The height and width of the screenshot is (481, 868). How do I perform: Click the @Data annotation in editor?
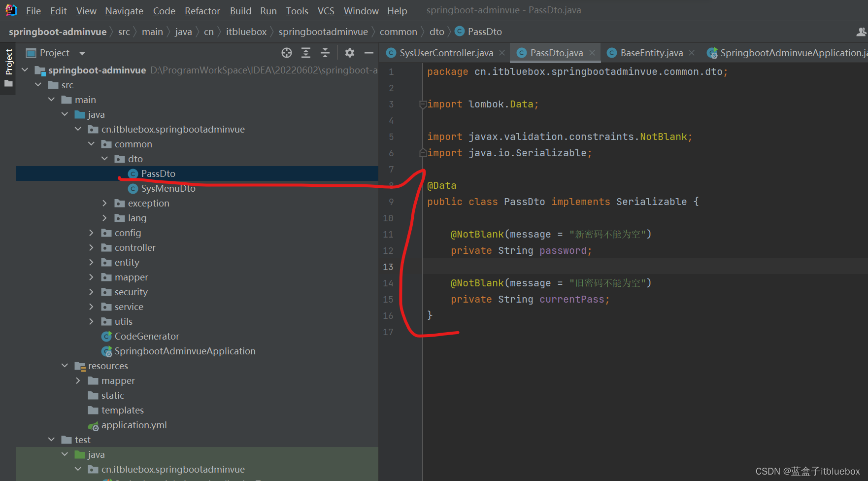(x=442, y=185)
